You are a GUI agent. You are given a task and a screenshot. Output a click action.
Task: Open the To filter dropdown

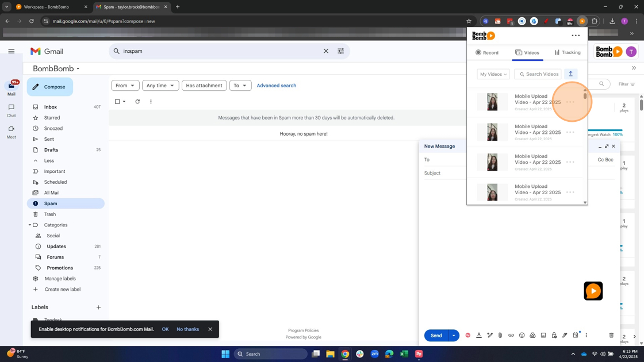240,86
